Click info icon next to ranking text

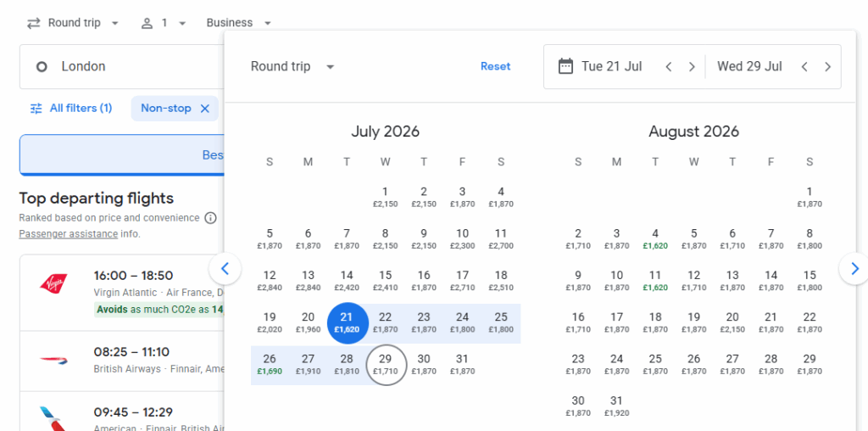[210, 218]
